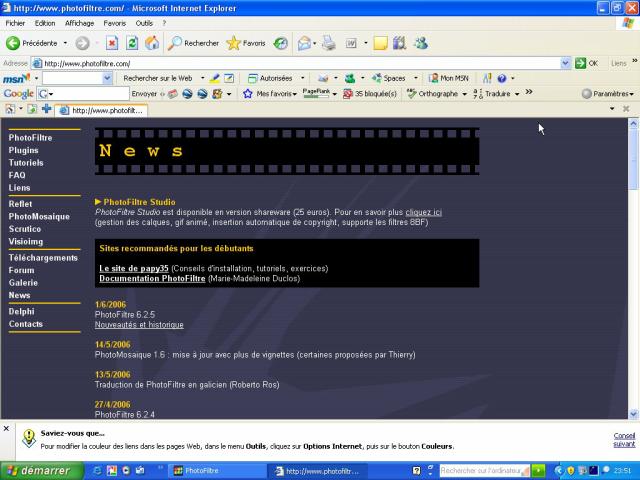
Task: Click the MSN toolbar search box
Action: coord(73,78)
